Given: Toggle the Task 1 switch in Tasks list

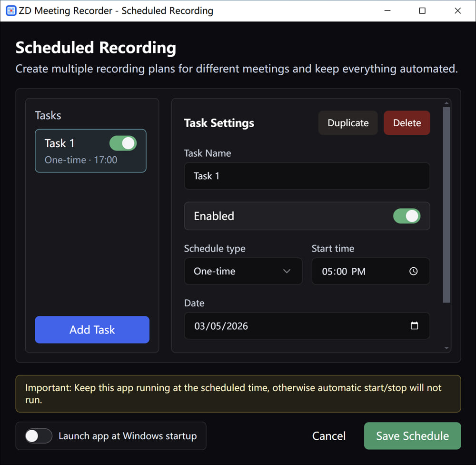Looking at the screenshot, I should (123, 143).
